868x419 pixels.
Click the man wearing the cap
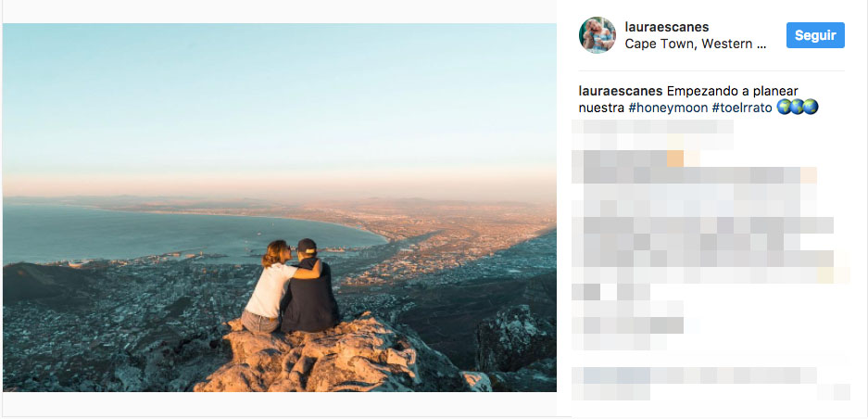tap(309, 287)
